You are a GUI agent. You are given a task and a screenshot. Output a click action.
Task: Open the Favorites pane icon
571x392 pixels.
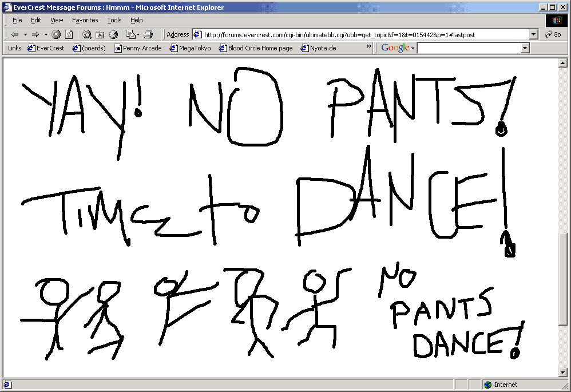pyautogui.click(x=100, y=34)
